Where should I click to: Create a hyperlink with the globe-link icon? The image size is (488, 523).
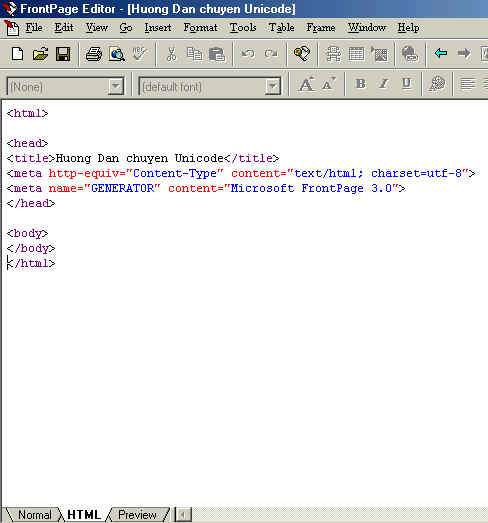410,54
